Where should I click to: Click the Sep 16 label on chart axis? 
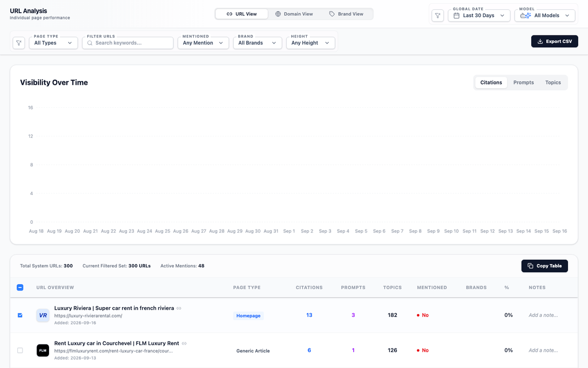[x=560, y=231]
